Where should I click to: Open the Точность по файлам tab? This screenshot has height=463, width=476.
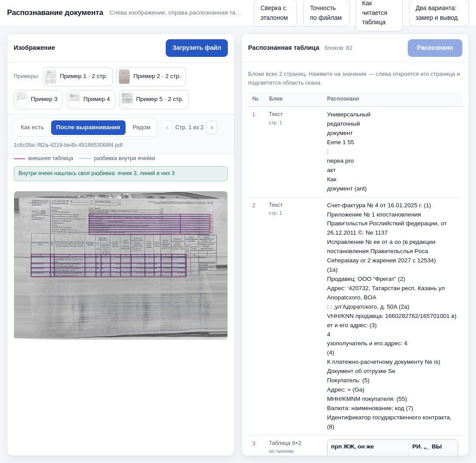[x=326, y=13]
